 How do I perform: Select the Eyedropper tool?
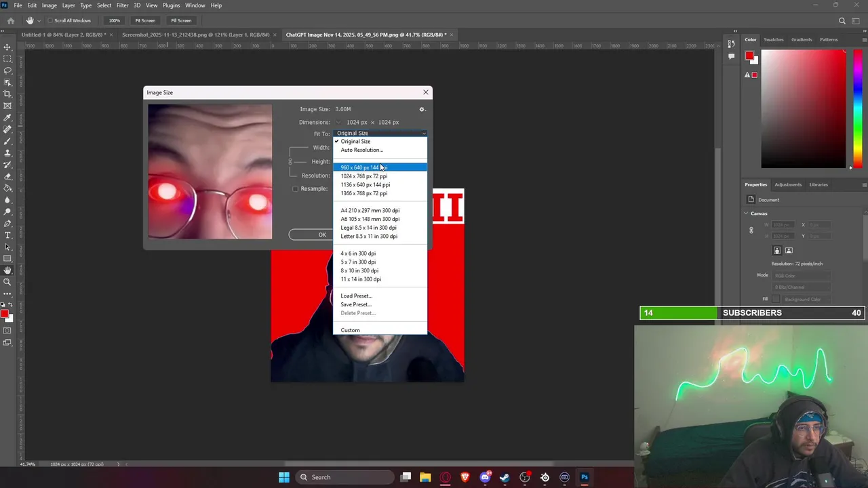[7, 117]
